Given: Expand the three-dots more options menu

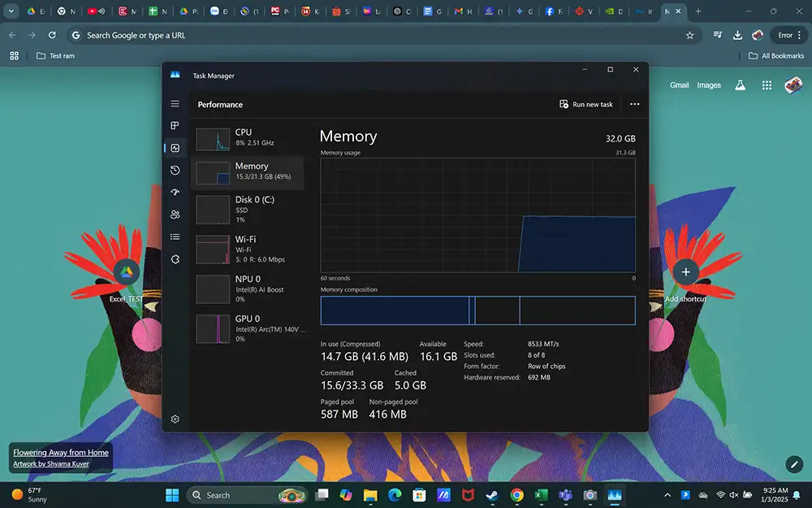Looking at the screenshot, I should (634, 104).
